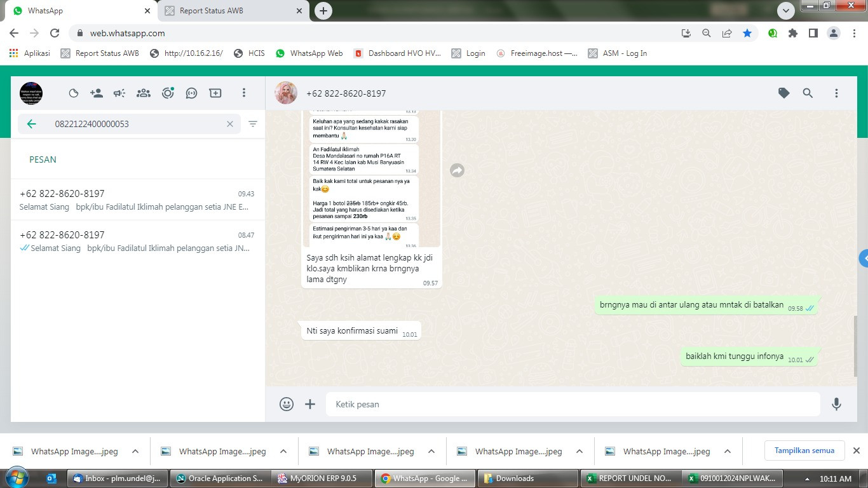Go back with the browser back arrow
Screen dimensions: 868x488
pyautogui.click(x=14, y=33)
